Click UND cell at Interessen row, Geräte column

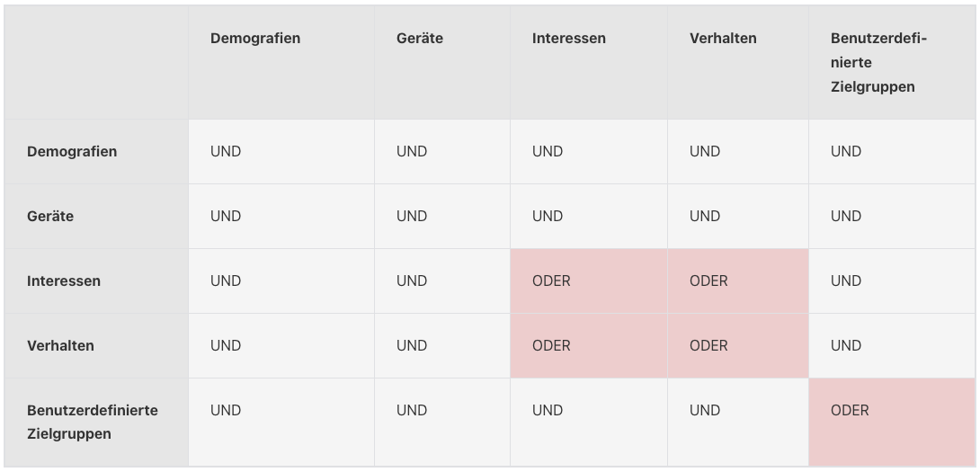412,281
